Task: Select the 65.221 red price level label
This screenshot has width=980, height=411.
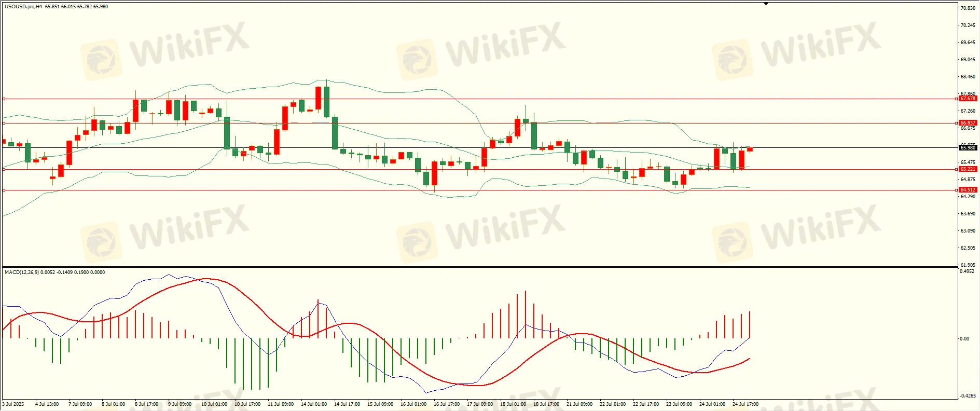Action: click(x=968, y=169)
